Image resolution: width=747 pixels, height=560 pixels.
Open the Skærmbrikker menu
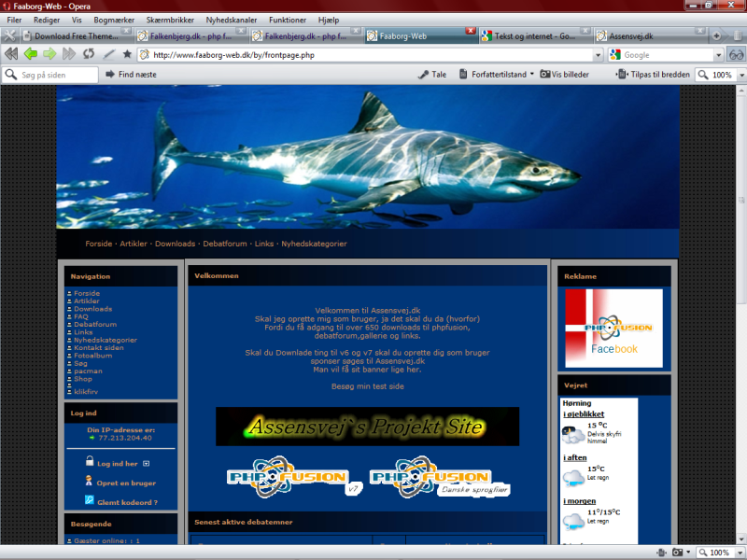pyautogui.click(x=170, y=20)
